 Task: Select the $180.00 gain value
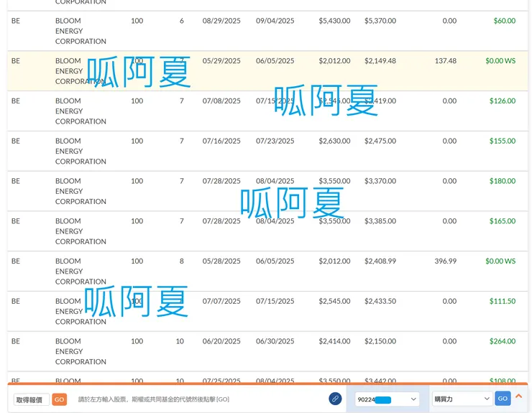tap(503, 181)
